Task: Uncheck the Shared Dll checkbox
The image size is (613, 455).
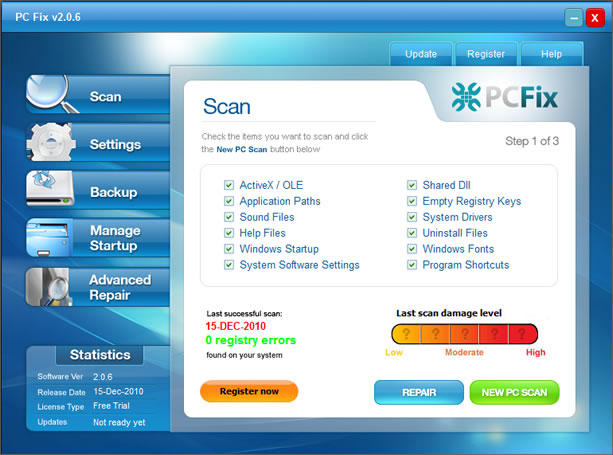Action: pyautogui.click(x=412, y=185)
